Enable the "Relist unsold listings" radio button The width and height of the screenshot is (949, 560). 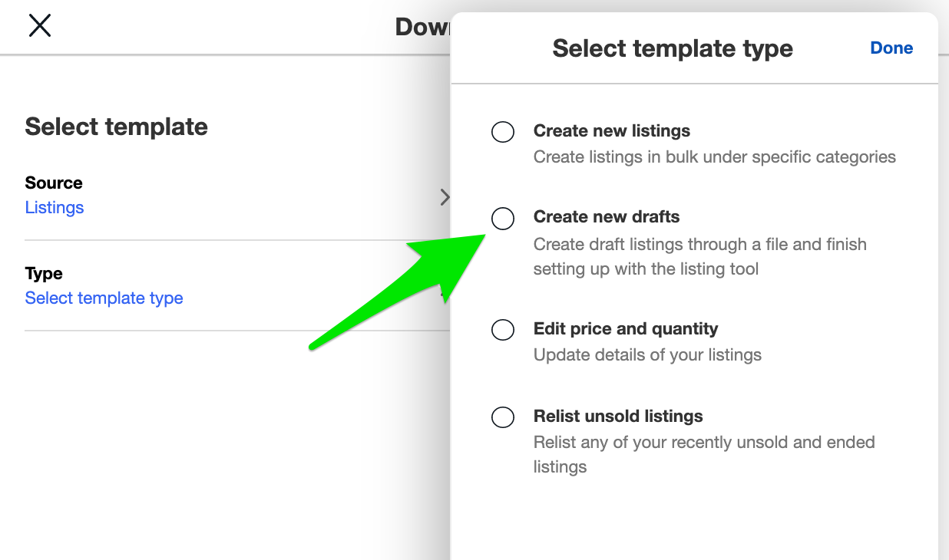click(503, 417)
